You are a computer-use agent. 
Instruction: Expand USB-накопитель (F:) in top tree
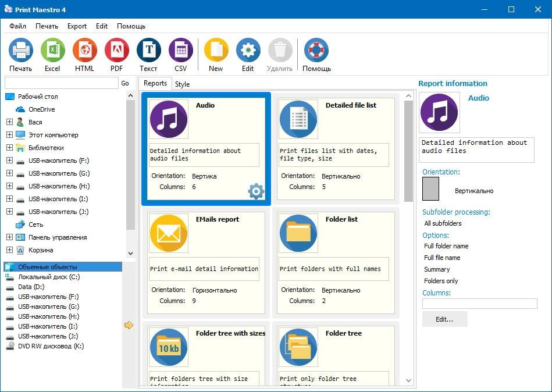[x=9, y=161]
